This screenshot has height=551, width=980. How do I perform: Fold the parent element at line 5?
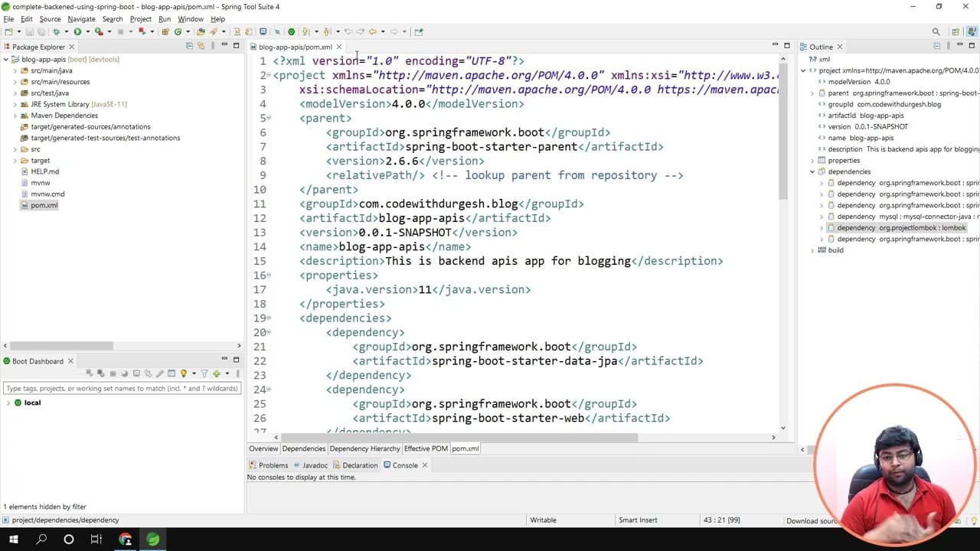pos(268,118)
